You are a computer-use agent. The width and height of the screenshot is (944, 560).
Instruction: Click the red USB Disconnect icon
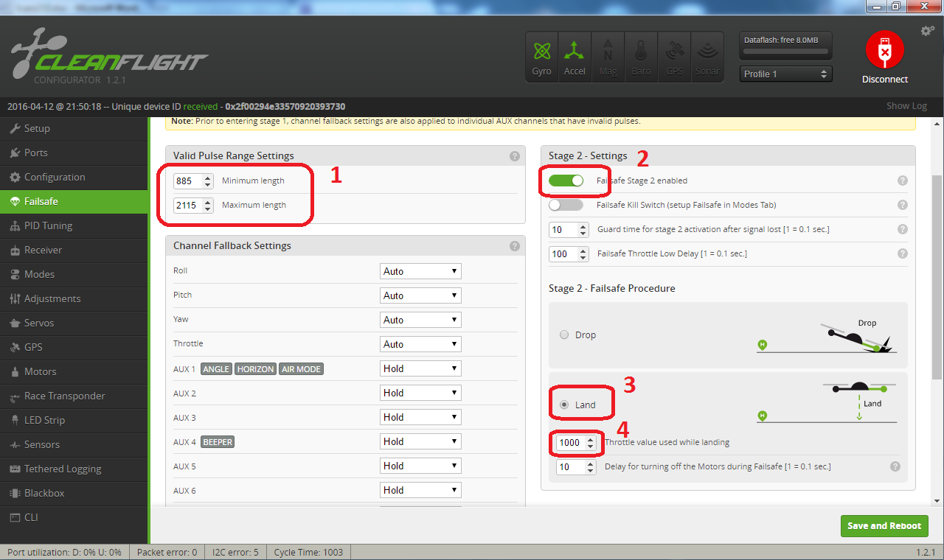(x=884, y=52)
